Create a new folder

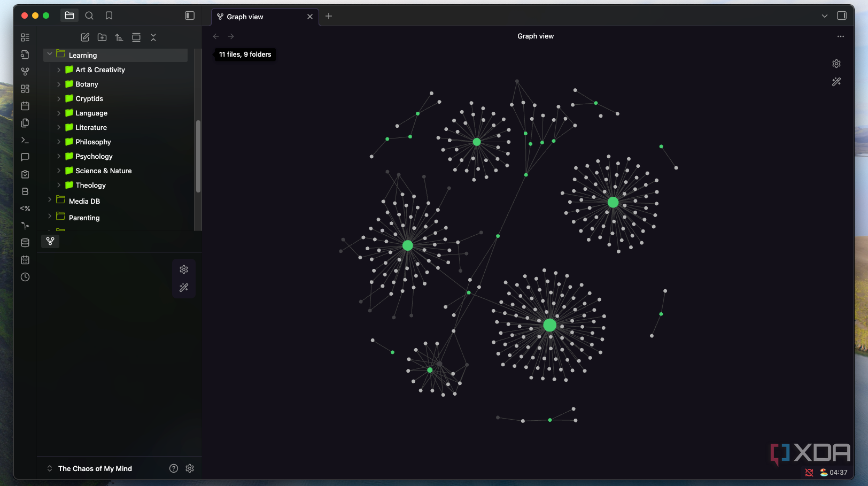102,37
